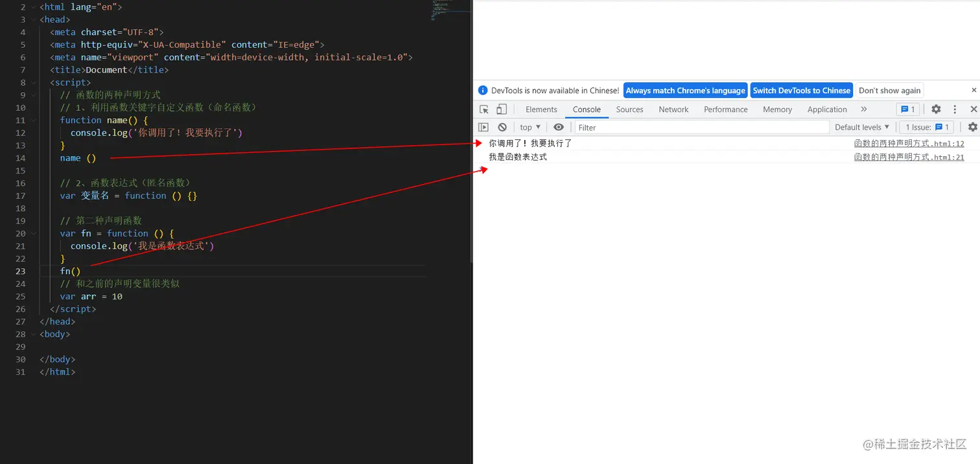980x464 pixels.
Task: Switch to the Memory tab
Action: (777, 110)
